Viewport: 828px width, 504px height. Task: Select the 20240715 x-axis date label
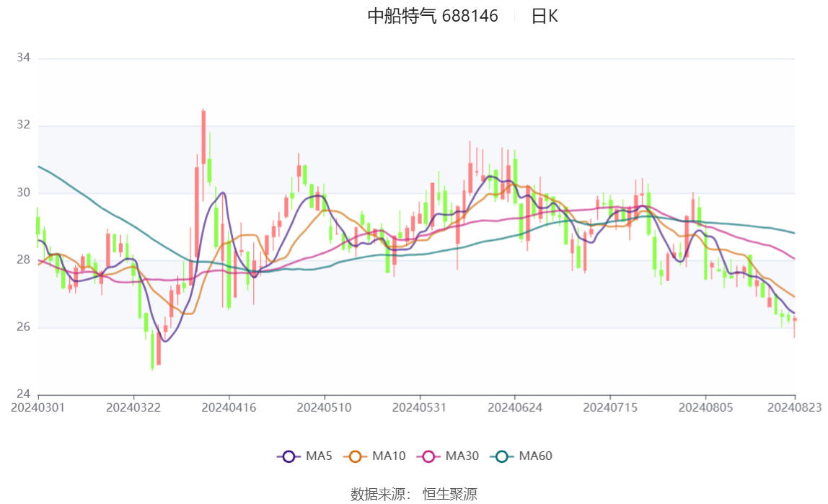coord(610,407)
